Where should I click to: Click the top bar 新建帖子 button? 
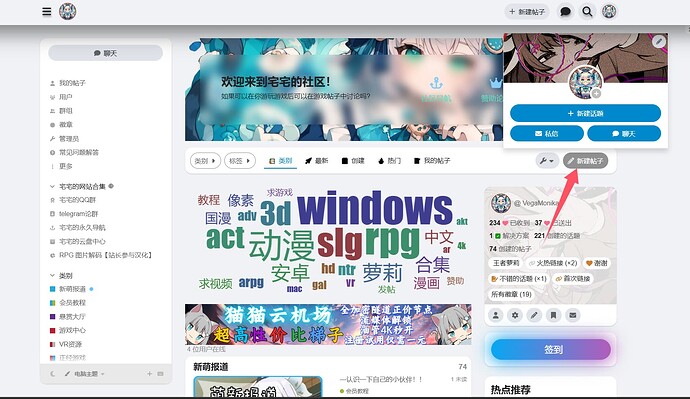point(527,11)
